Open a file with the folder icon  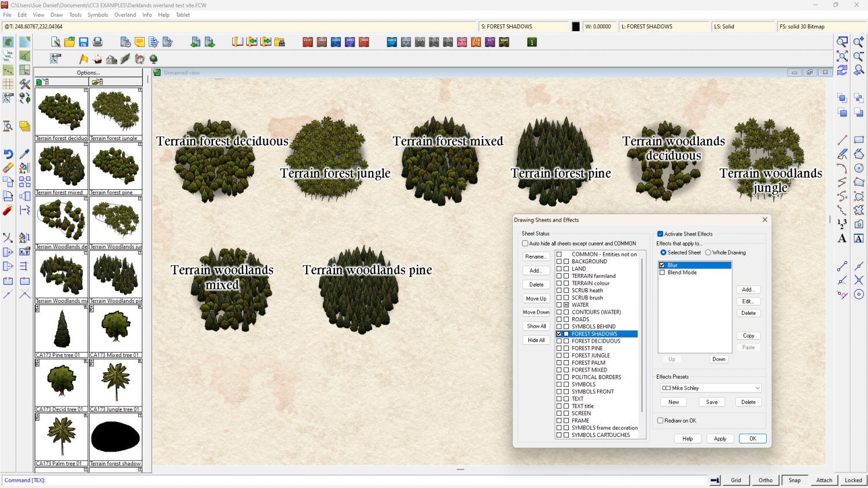pyautogui.click(x=69, y=42)
